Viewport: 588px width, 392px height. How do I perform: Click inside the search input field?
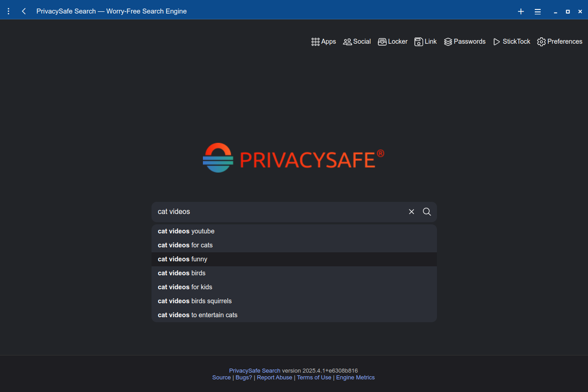tap(271, 211)
